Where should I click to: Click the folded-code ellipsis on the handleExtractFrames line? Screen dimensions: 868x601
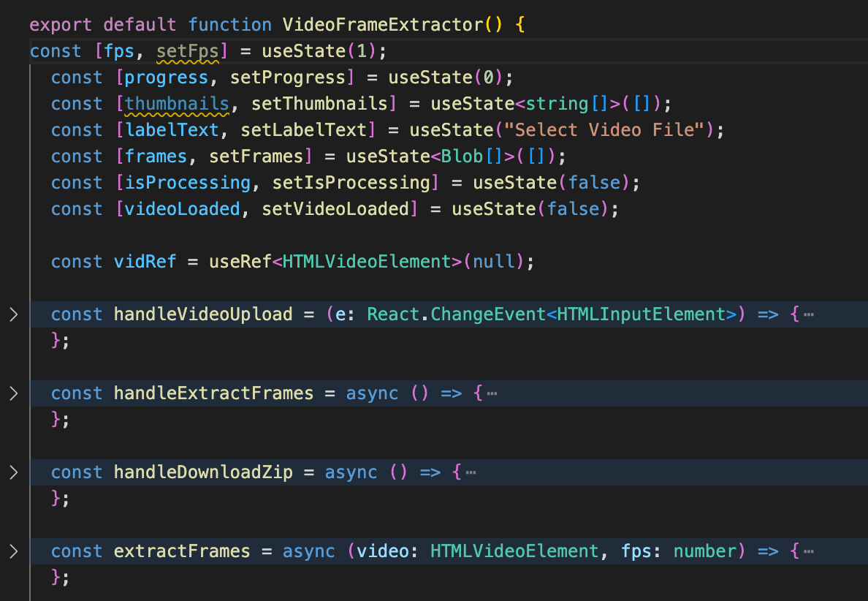click(492, 394)
